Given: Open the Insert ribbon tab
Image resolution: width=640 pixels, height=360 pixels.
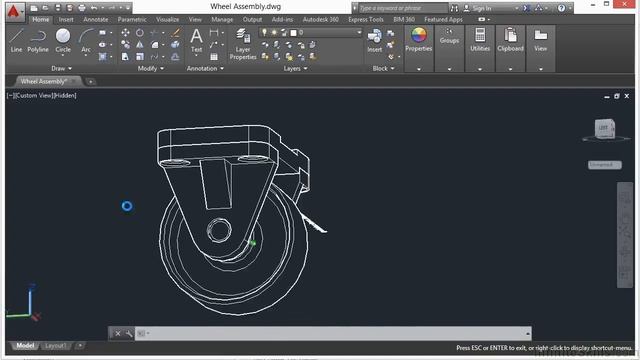Looking at the screenshot, I should click(66, 19).
